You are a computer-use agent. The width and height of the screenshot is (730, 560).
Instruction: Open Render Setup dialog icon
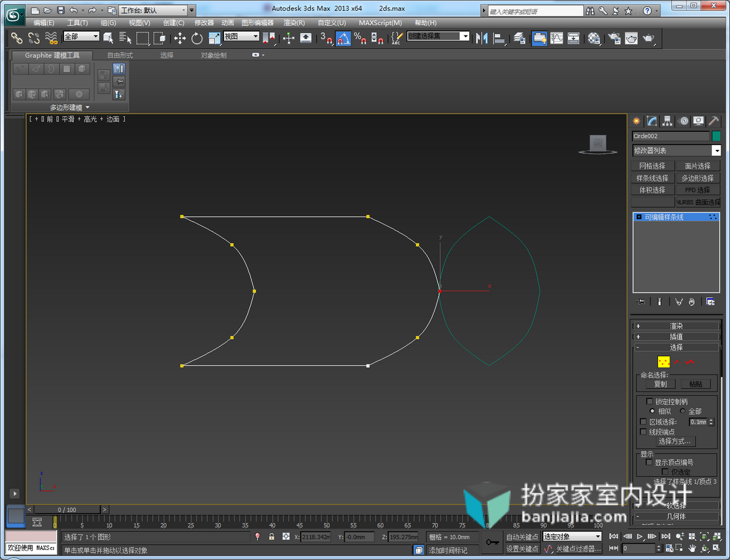pyautogui.click(x=614, y=38)
